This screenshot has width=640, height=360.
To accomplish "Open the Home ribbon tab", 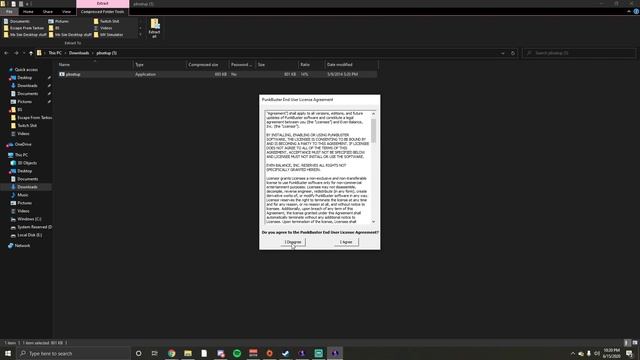I will pyautogui.click(x=28, y=11).
